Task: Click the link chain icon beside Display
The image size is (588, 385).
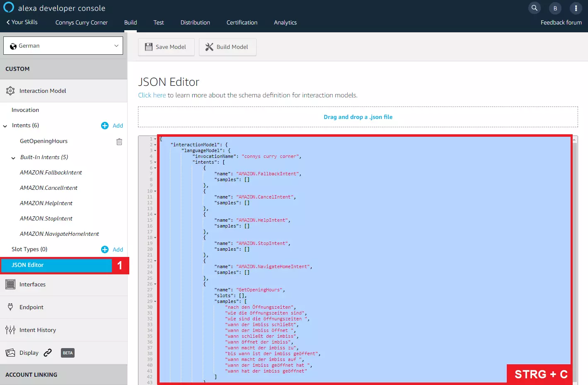Action: pos(48,353)
